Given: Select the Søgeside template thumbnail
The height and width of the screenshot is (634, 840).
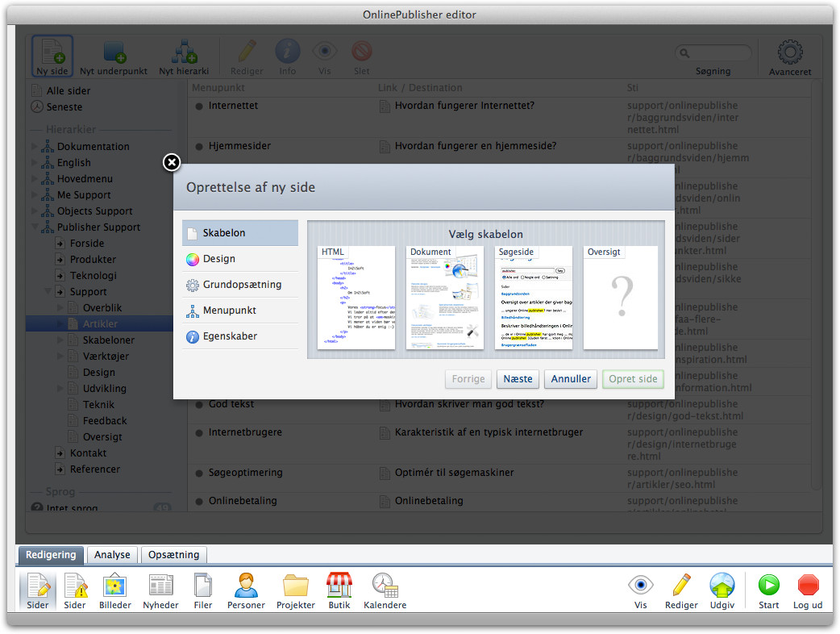Looking at the screenshot, I should [x=533, y=298].
